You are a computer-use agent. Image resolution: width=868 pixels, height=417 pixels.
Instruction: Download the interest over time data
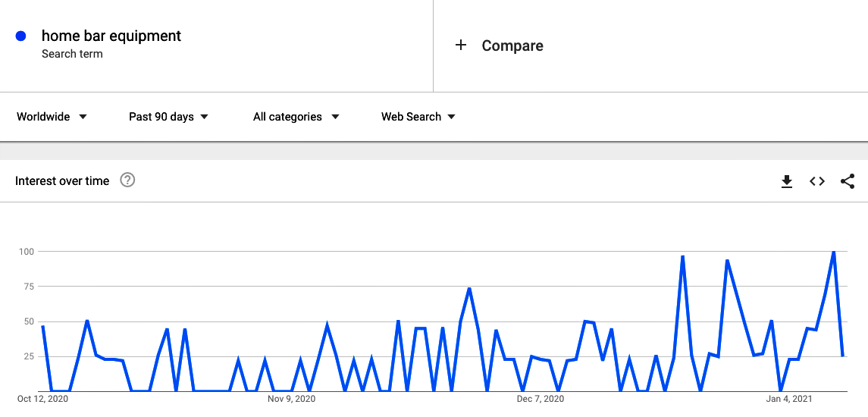(x=787, y=181)
